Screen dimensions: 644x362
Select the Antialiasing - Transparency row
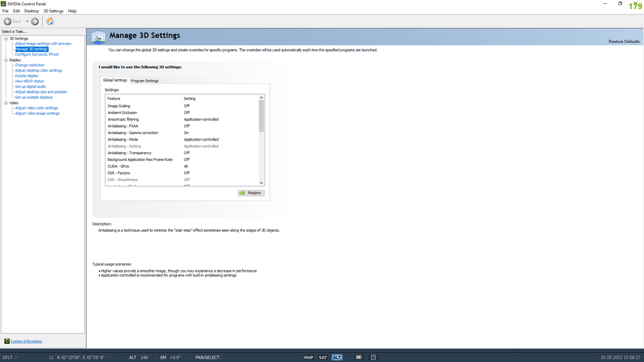coord(182,153)
